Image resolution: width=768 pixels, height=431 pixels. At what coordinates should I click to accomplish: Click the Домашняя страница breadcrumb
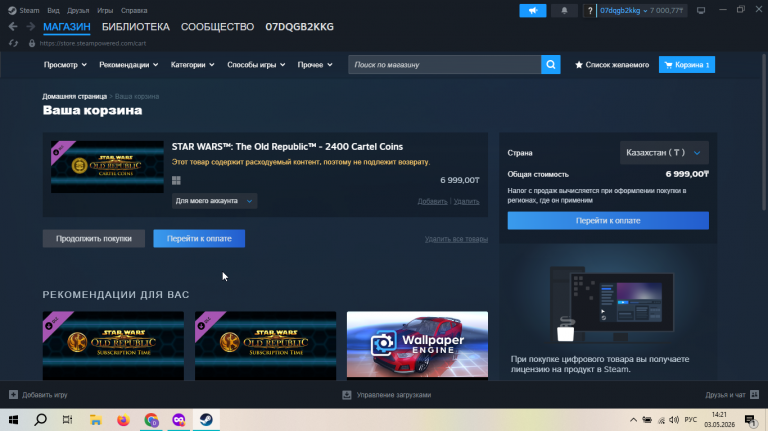pos(74,96)
